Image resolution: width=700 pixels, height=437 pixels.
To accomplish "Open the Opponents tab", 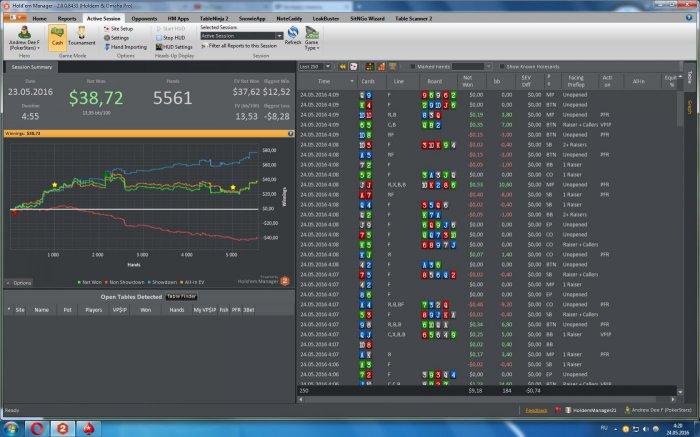I will pos(146,18).
